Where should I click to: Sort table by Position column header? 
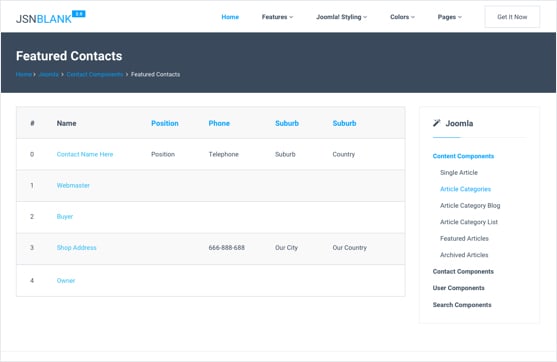(165, 123)
